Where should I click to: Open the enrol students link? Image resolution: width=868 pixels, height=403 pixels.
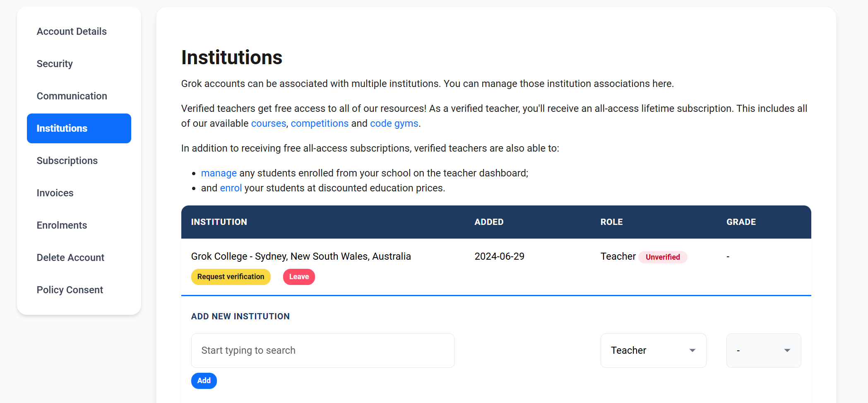[x=231, y=188]
